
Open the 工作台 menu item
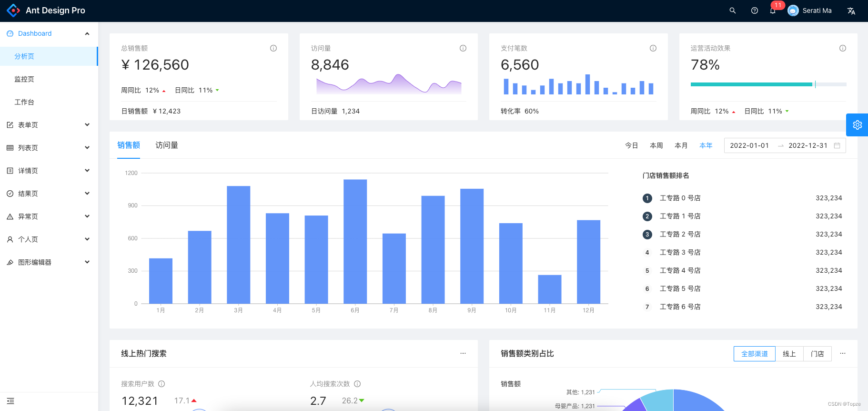49,102
